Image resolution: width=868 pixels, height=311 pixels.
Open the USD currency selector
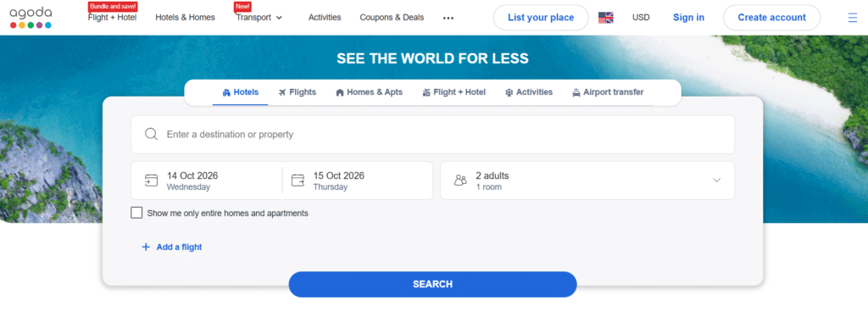[x=641, y=18]
